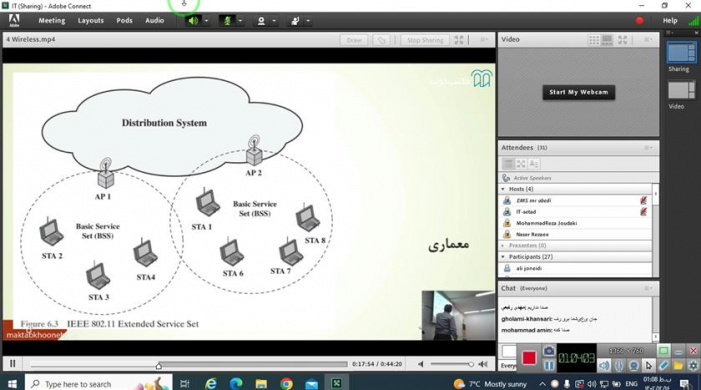Open Google Chrome from the taskbar
The height and width of the screenshot is (390, 701).
click(x=287, y=384)
